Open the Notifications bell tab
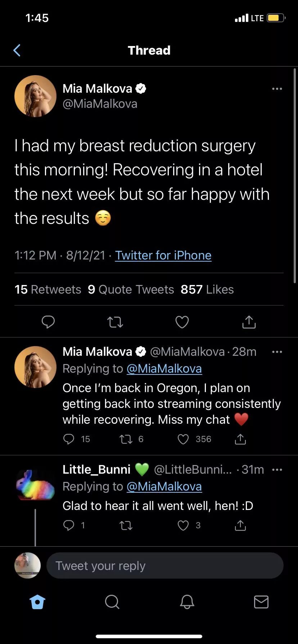This screenshot has height=644, width=298. click(187, 602)
